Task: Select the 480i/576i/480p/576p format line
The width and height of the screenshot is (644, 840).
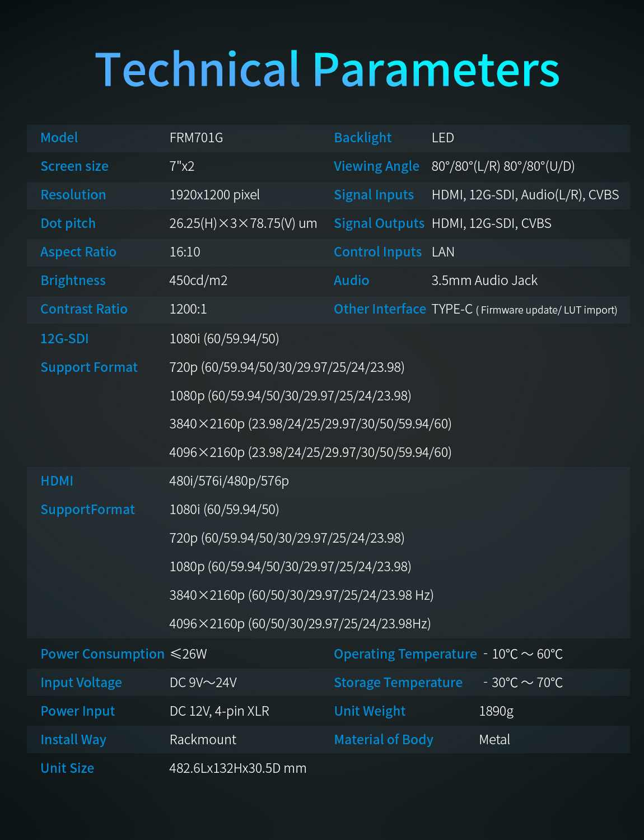Action: click(x=229, y=481)
